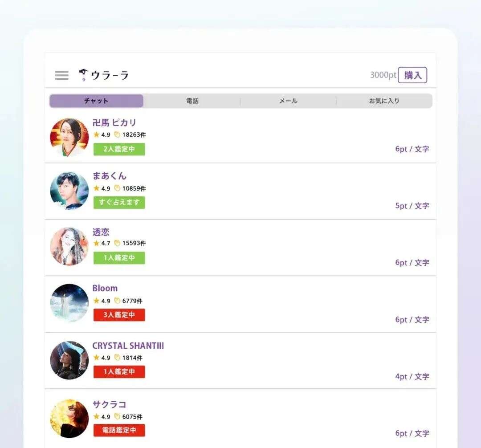Click the 購入 points purchase button
The height and width of the screenshot is (448, 481).
[x=412, y=75]
